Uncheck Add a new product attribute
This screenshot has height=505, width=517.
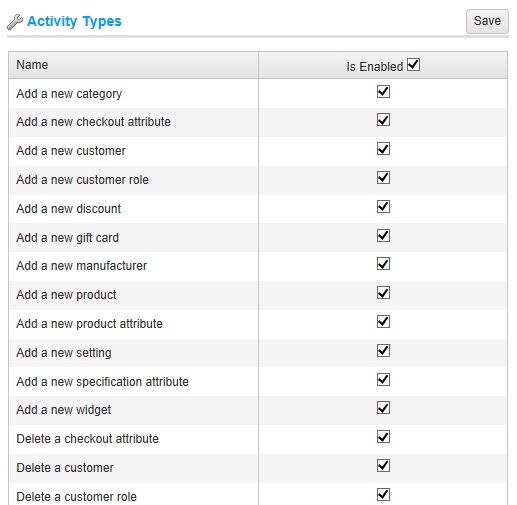click(383, 322)
